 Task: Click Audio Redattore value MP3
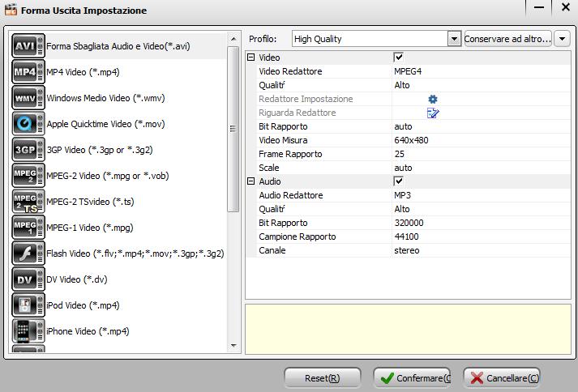point(403,195)
